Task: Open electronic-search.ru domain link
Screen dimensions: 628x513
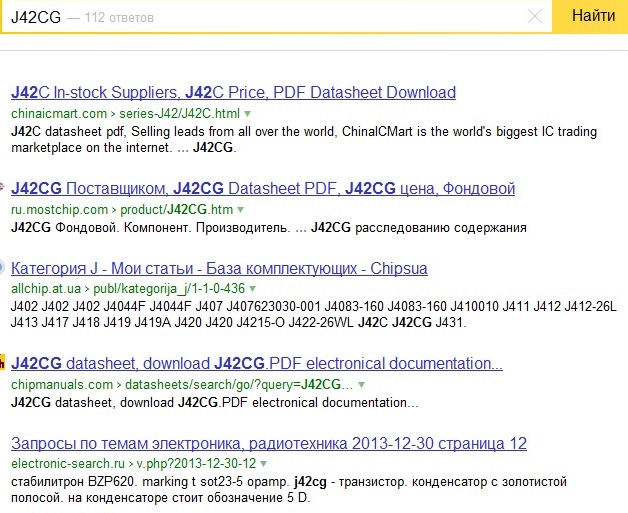Action: coord(68,464)
